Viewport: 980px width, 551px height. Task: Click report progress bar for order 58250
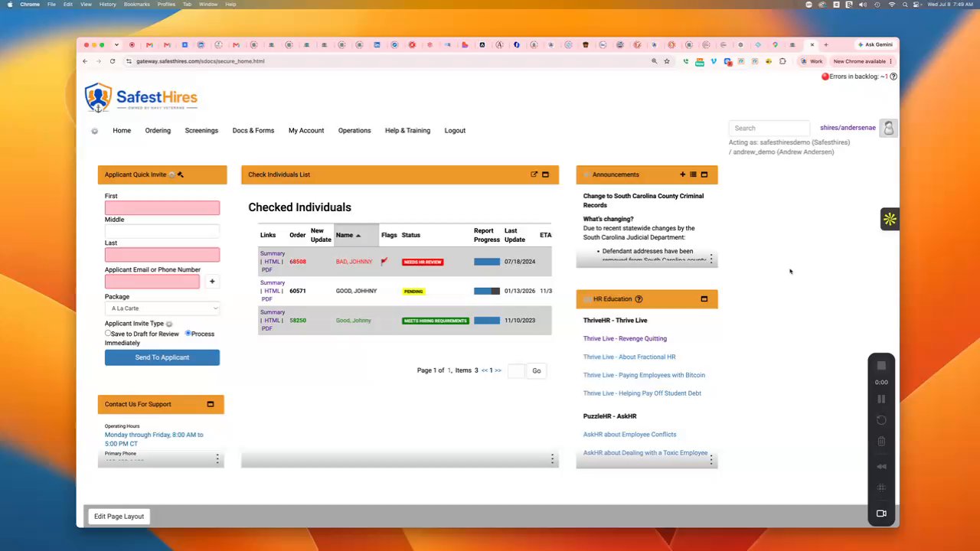pyautogui.click(x=487, y=321)
